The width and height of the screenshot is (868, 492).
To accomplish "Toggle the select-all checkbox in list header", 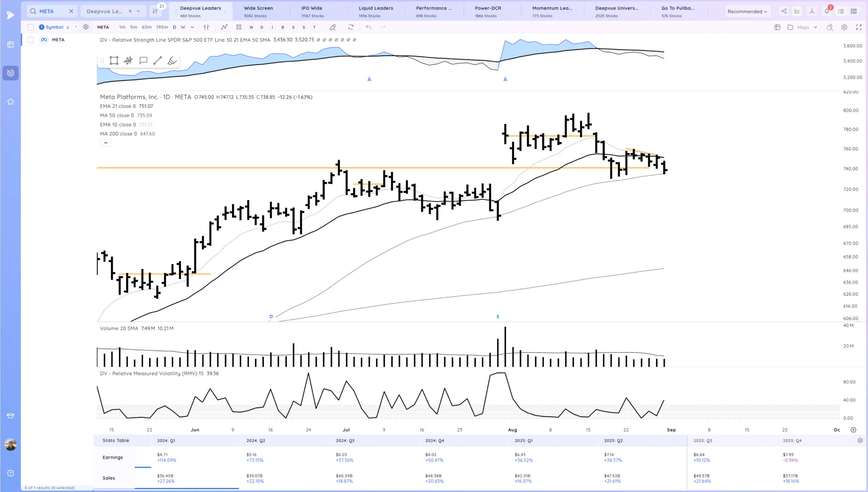I will coord(31,27).
